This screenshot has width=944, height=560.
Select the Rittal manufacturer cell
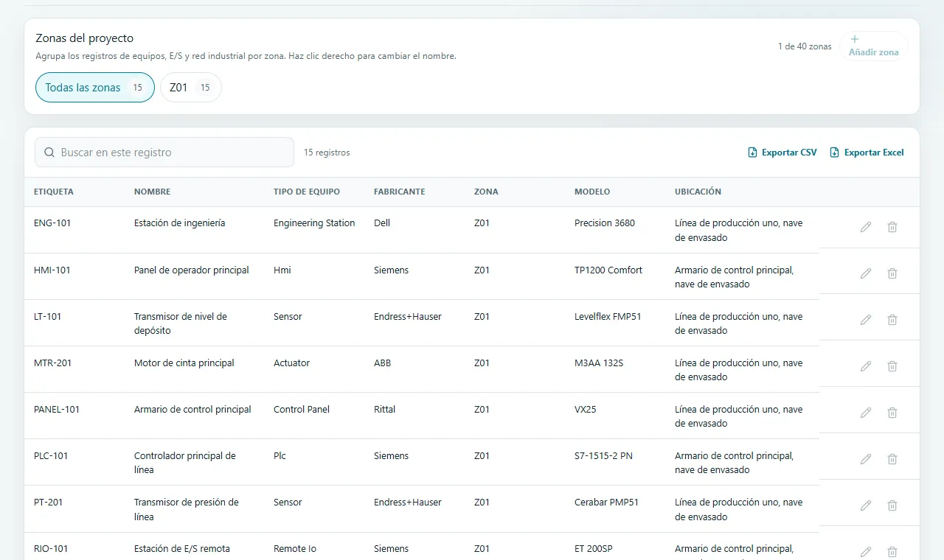click(x=385, y=410)
